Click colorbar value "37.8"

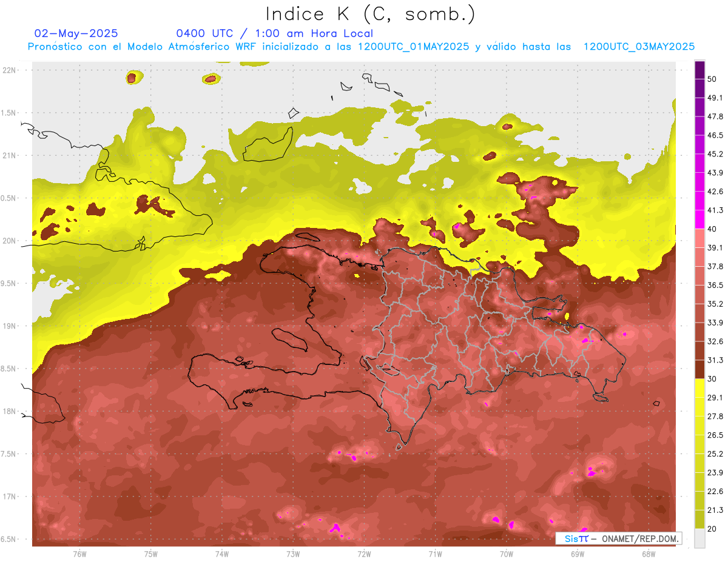715,266
